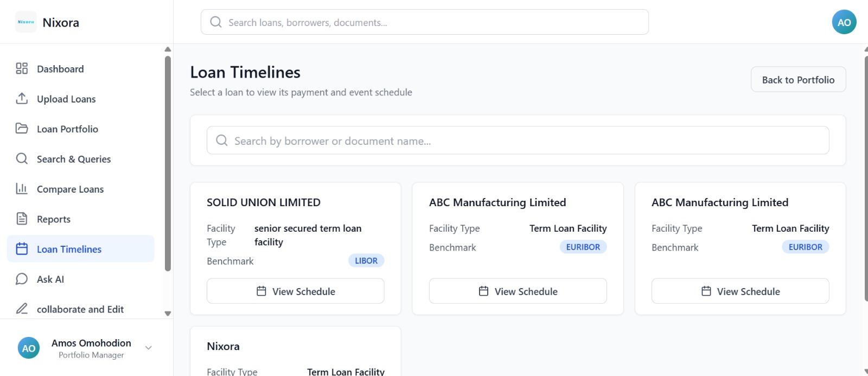Focus the Search by borrower or document field
Viewport: 868px width, 376px height.
(518, 141)
